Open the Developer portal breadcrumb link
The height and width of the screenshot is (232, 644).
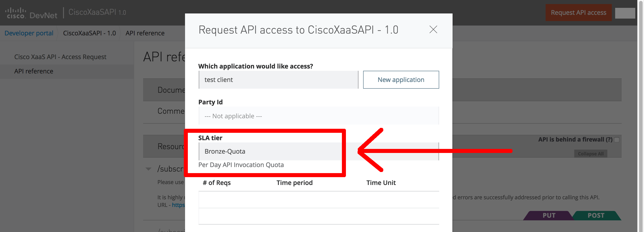point(29,33)
